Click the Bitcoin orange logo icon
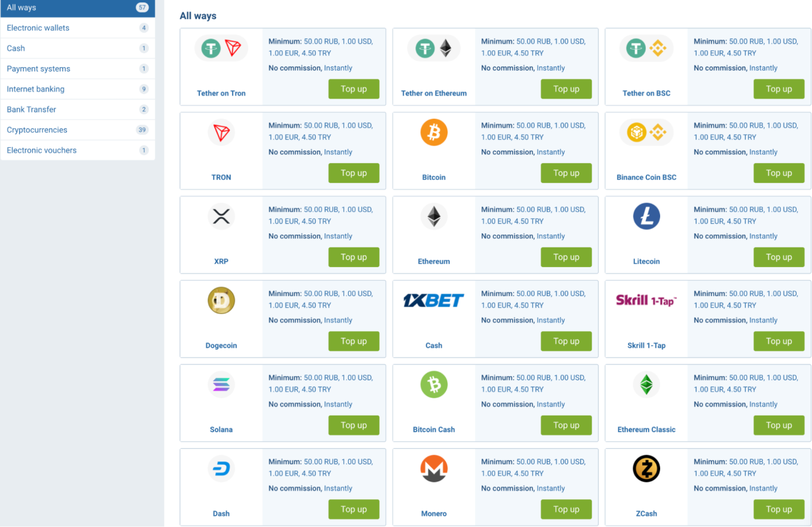The height and width of the screenshot is (527, 812). point(434,132)
